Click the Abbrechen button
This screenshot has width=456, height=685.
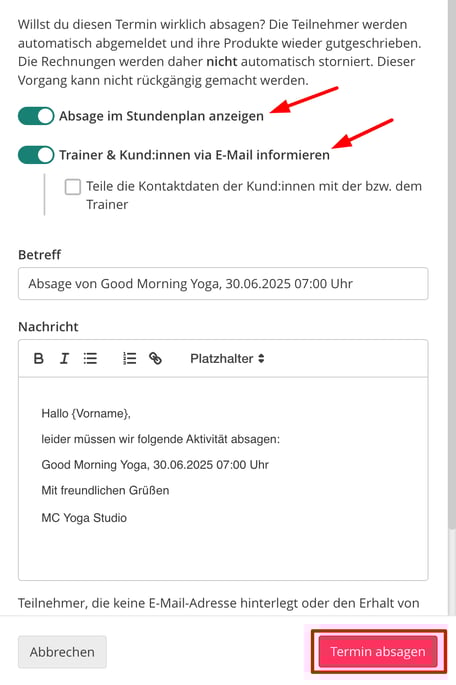62,652
